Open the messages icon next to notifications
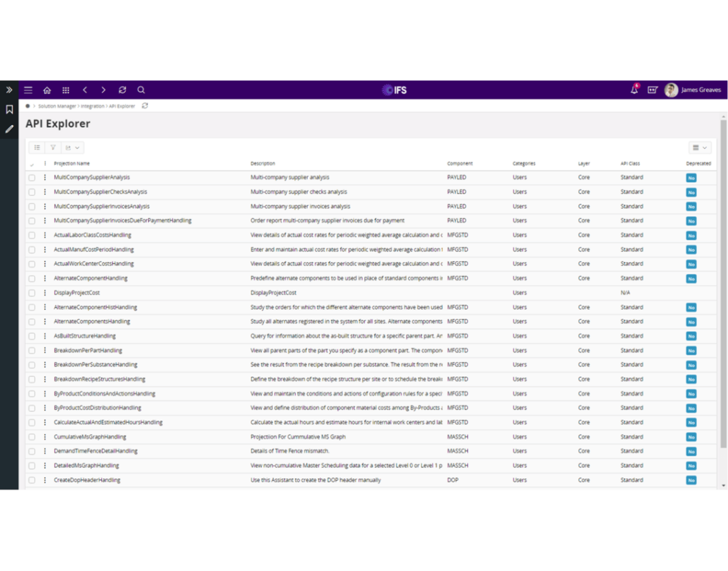This screenshot has height=571, width=728. click(x=652, y=90)
